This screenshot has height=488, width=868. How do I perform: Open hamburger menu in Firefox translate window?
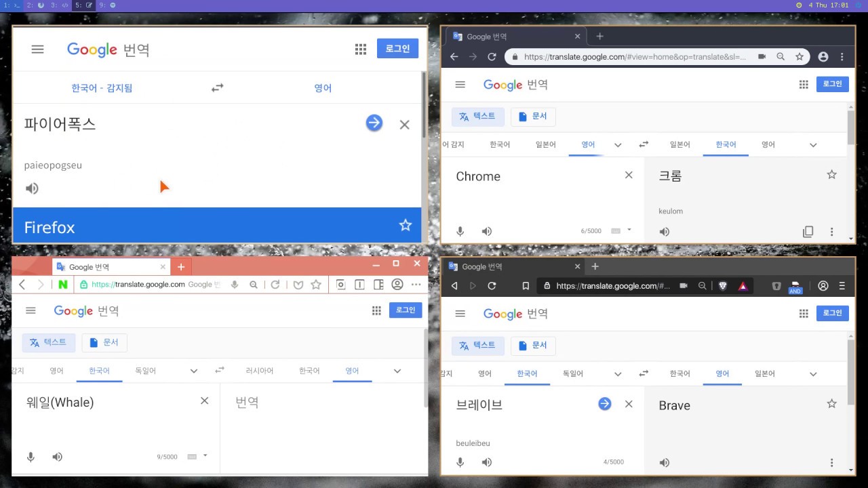(37, 49)
